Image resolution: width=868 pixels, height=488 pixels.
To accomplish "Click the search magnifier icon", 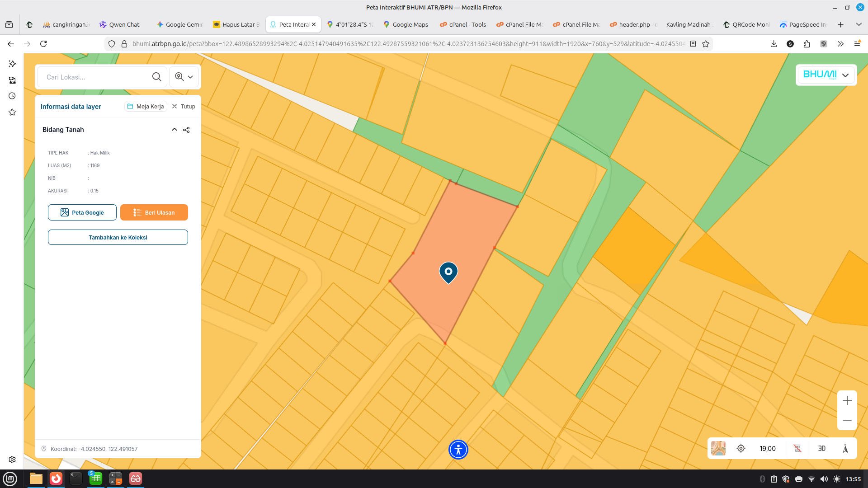I will 156,77.
